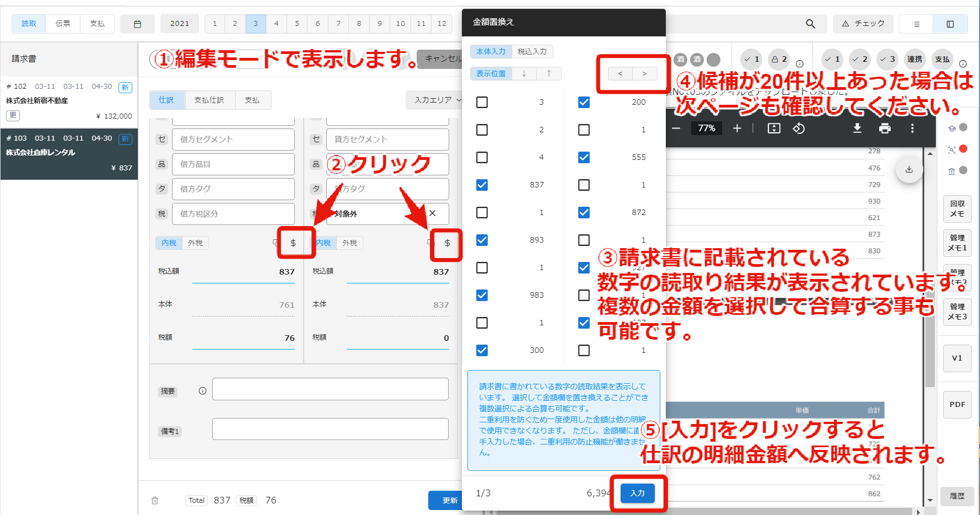
Task: Click the bank building sidebar icon
Action: tap(952, 171)
